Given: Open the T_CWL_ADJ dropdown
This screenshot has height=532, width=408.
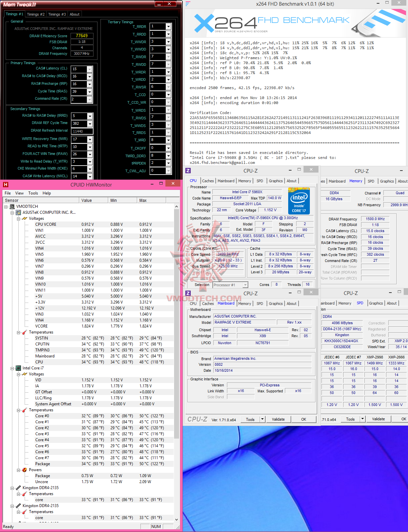Looking at the screenshot, I should pos(168,171).
